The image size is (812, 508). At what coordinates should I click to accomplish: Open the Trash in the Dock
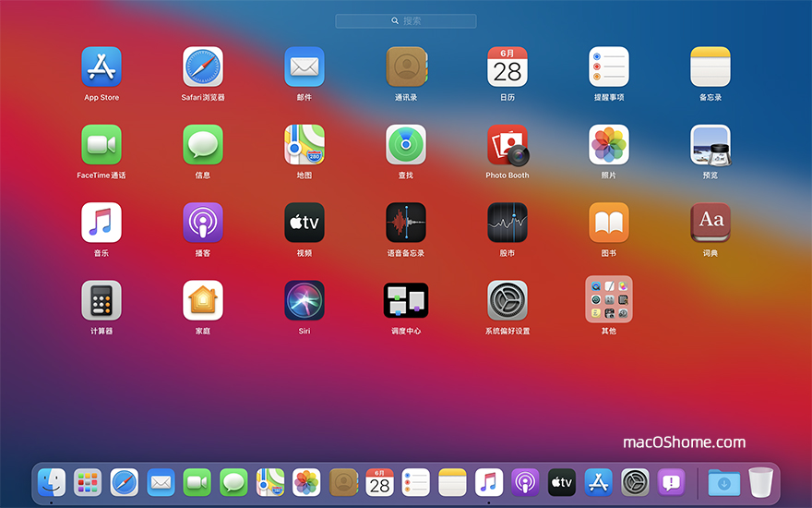pos(760,482)
